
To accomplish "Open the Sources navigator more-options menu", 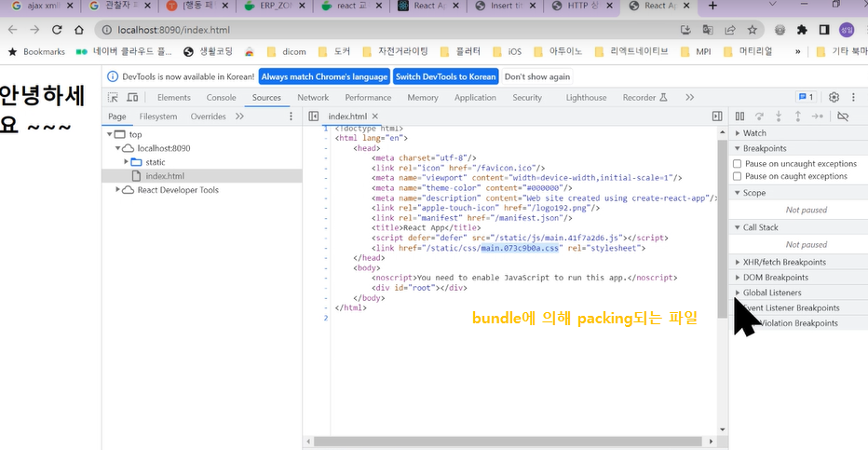I will click(291, 116).
